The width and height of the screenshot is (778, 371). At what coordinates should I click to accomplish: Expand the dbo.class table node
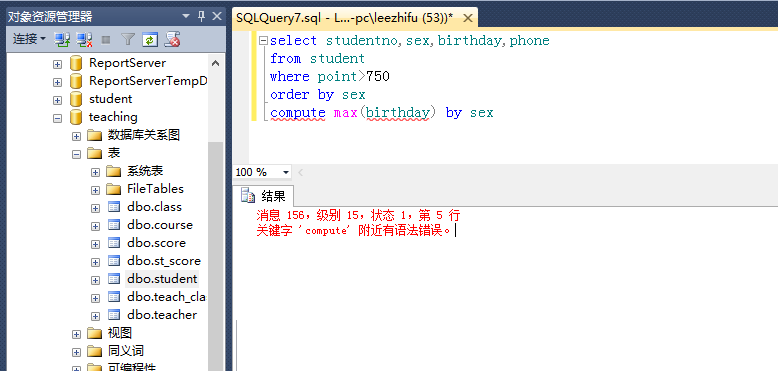(95, 208)
